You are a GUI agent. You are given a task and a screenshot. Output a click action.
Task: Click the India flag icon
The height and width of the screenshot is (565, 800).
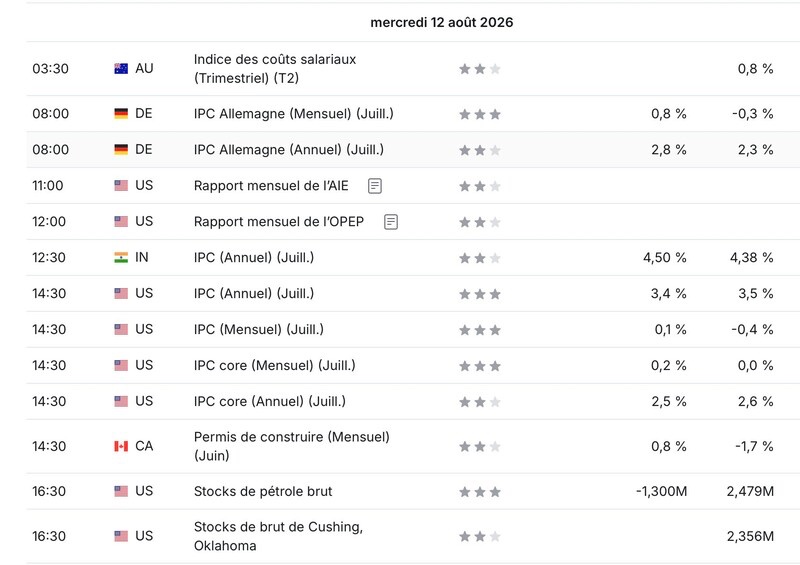tap(121, 257)
